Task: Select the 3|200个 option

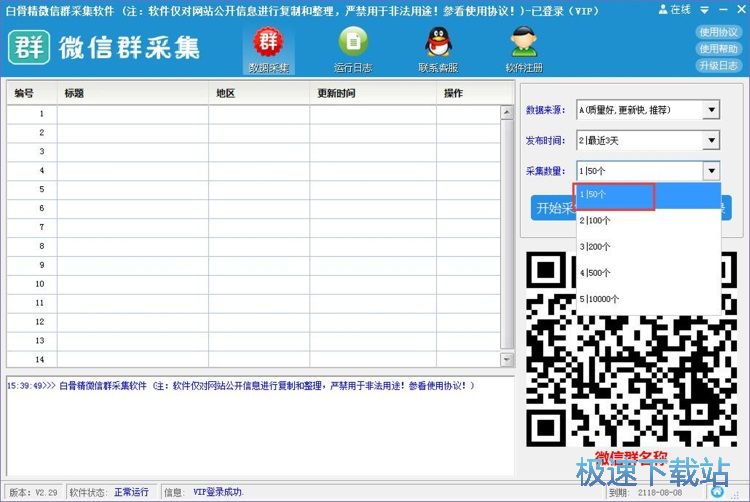Action: coord(649,247)
